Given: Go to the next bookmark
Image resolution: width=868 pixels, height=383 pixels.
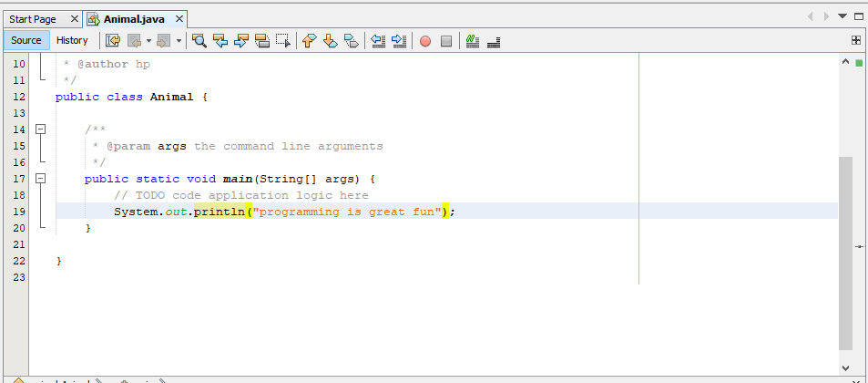Looking at the screenshot, I should pyautogui.click(x=330, y=40).
